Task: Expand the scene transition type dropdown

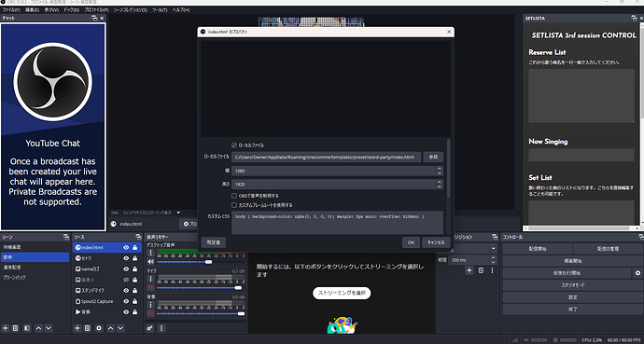Action: pyautogui.click(x=493, y=249)
